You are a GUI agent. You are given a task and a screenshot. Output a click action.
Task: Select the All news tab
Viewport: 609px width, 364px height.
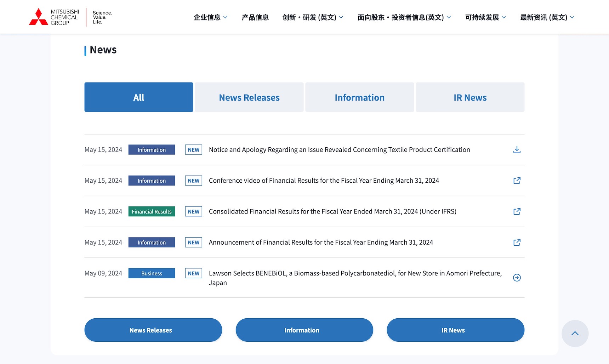(x=139, y=97)
